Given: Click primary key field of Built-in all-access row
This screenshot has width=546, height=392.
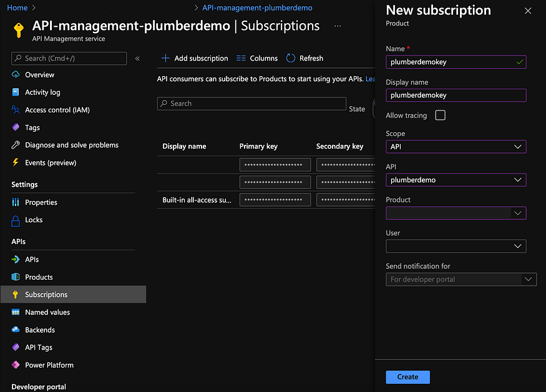Looking at the screenshot, I should click(x=275, y=200).
